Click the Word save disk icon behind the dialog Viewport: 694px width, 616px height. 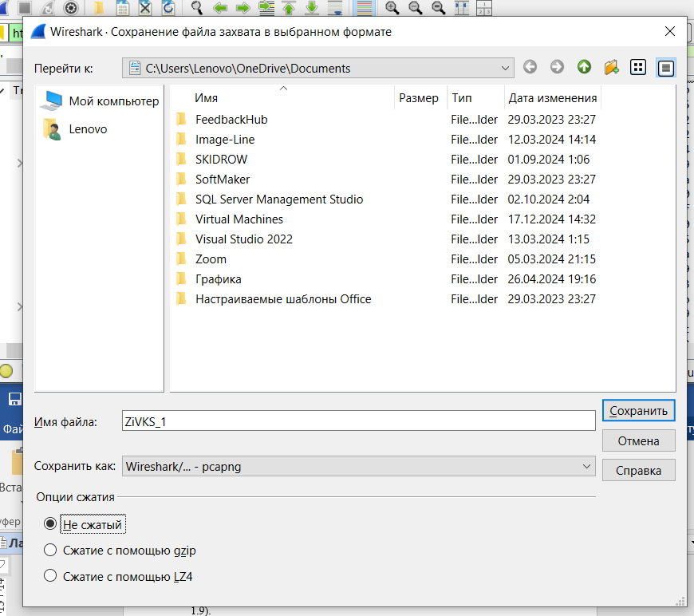pyautogui.click(x=14, y=399)
